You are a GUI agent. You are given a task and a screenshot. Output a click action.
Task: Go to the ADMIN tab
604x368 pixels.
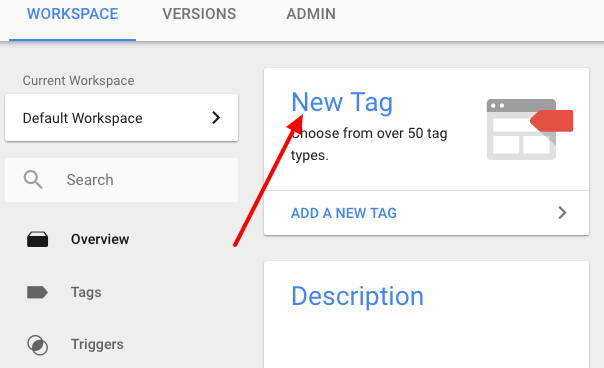tap(311, 14)
